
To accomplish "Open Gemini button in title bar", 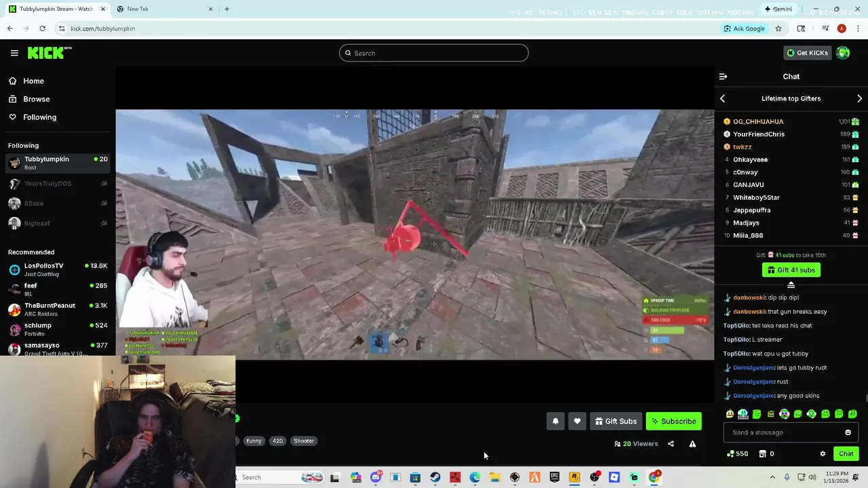I will 778,9.
